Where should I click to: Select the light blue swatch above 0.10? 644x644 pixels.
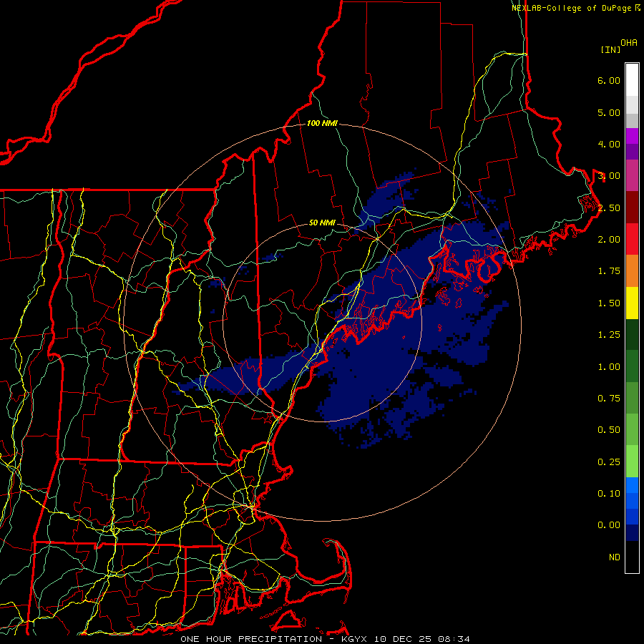(x=632, y=485)
